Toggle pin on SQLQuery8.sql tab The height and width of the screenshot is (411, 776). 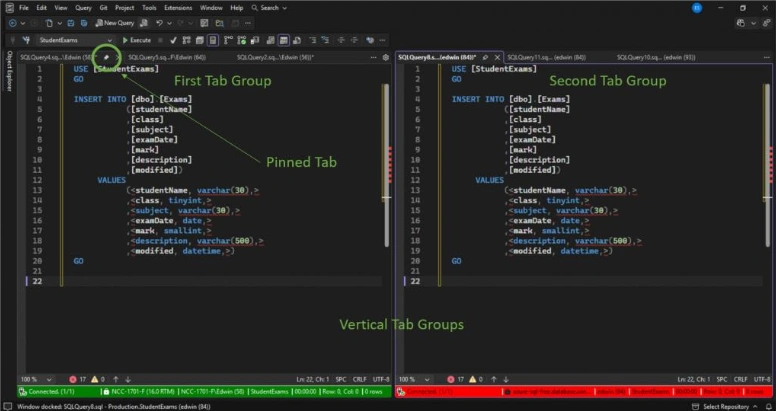(x=485, y=57)
